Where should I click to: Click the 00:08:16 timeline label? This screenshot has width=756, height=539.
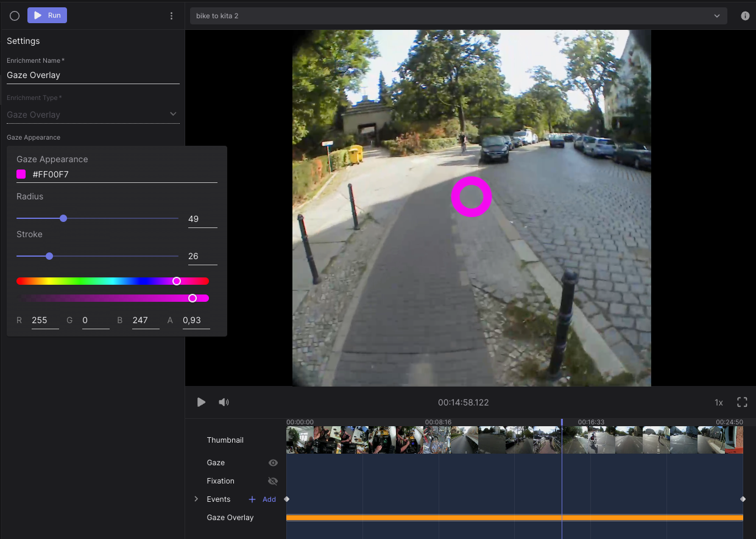(438, 422)
